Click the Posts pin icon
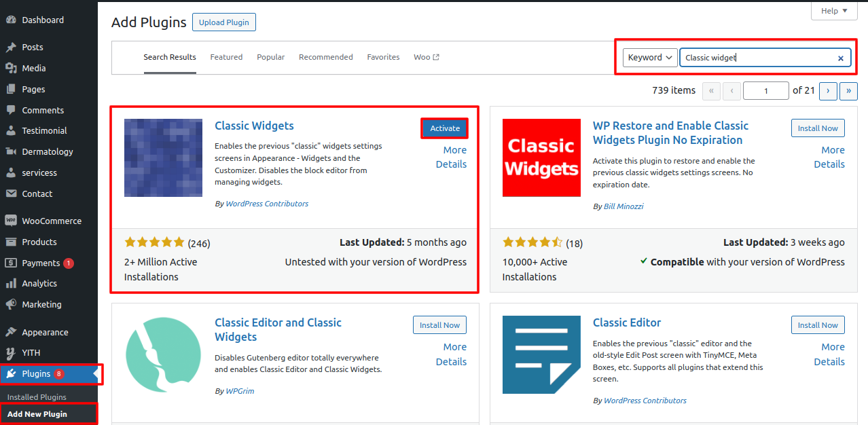This screenshot has height=425, width=868. (11, 48)
